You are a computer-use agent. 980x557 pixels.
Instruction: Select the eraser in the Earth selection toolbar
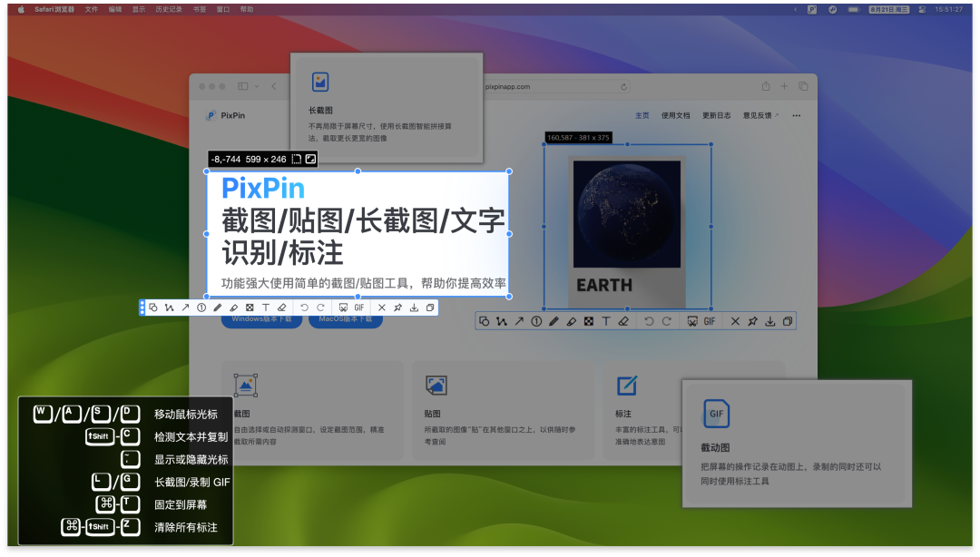coord(623,321)
